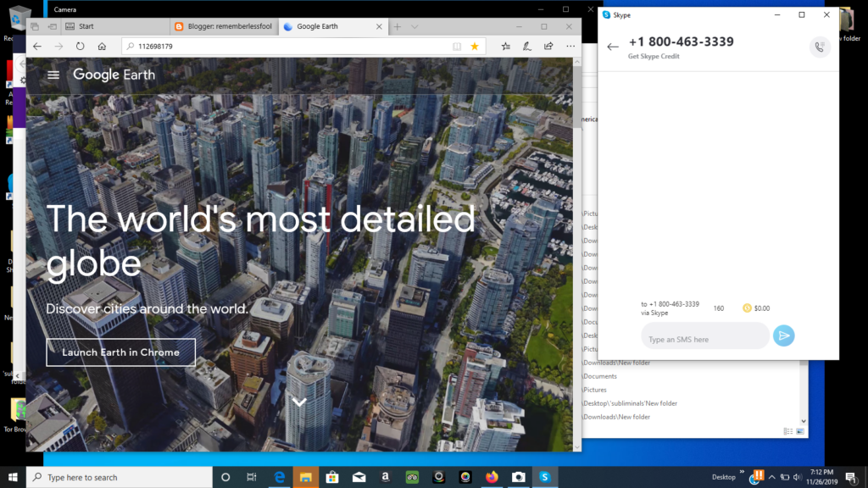The image size is (868, 488).
Task: Open Mail app from taskbar
Action: tap(359, 477)
